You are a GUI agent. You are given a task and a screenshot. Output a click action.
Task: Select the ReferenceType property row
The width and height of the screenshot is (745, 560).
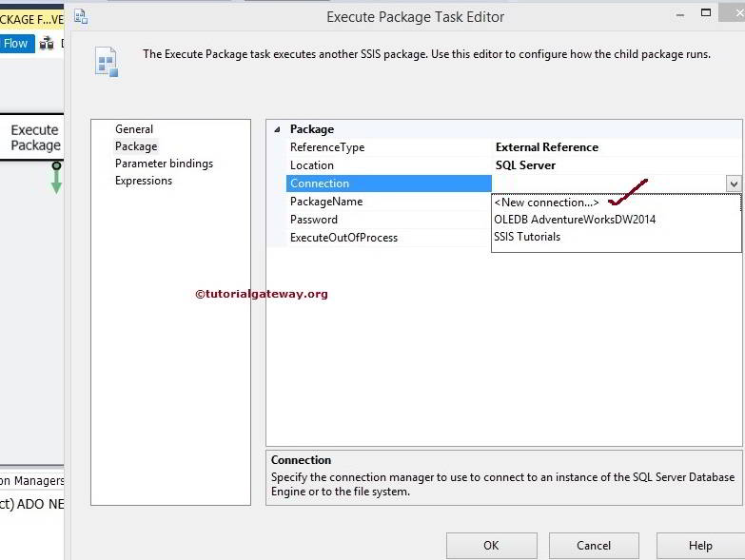click(x=513, y=147)
